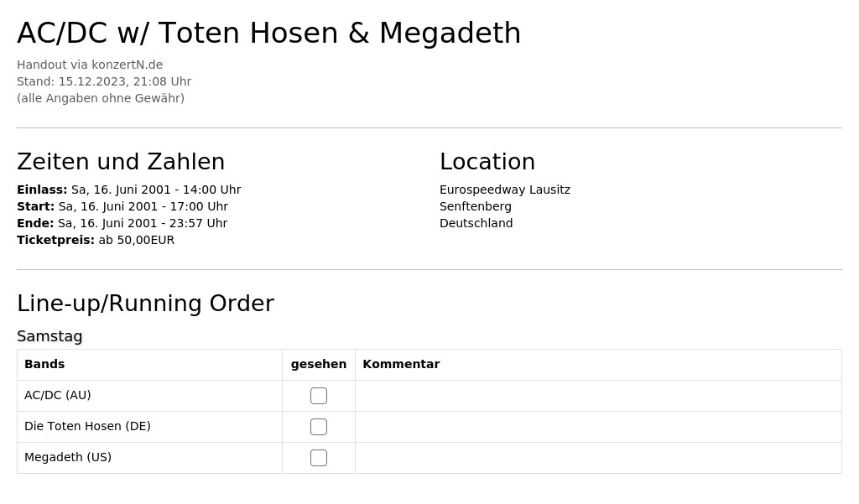The image size is (859, 504).
Task: Click the Ticketpreis ab 50,00EUR line
Action: tap(96, 240)
